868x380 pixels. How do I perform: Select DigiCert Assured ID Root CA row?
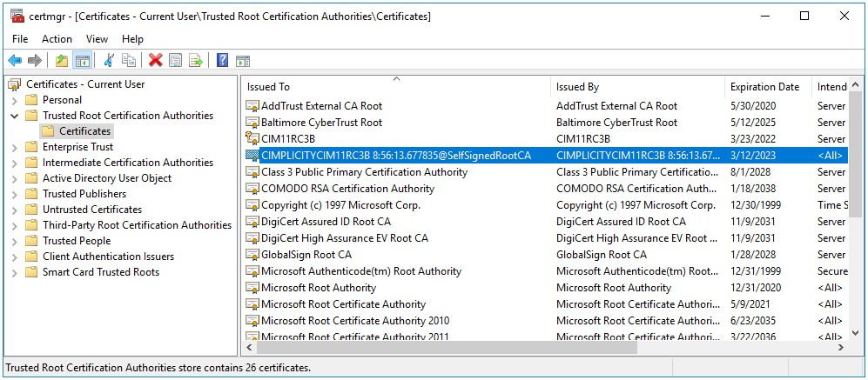tap(546, 222)
